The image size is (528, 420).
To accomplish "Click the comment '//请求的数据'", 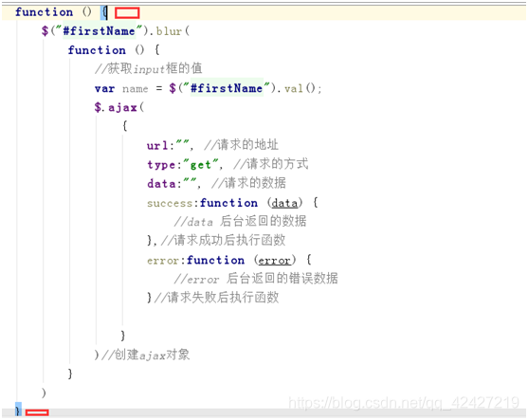I will pyautogui.click(x=248, y=183).
